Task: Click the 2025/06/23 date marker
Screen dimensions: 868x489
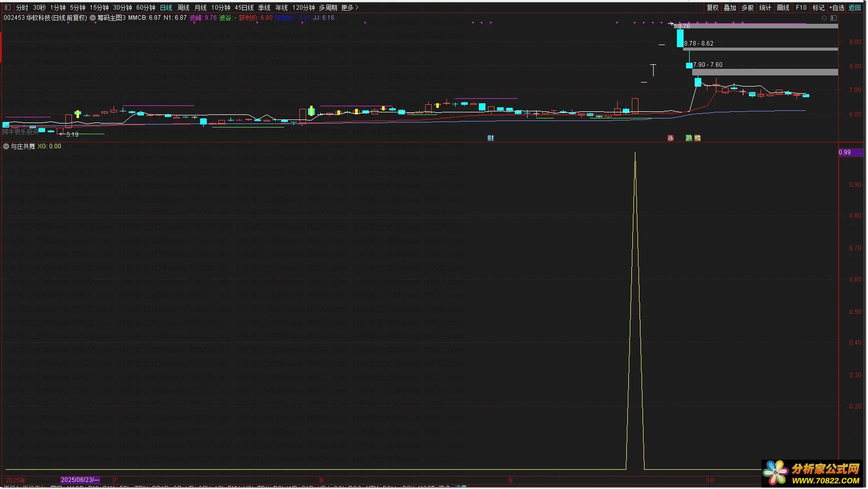Action: pos(80,480)
